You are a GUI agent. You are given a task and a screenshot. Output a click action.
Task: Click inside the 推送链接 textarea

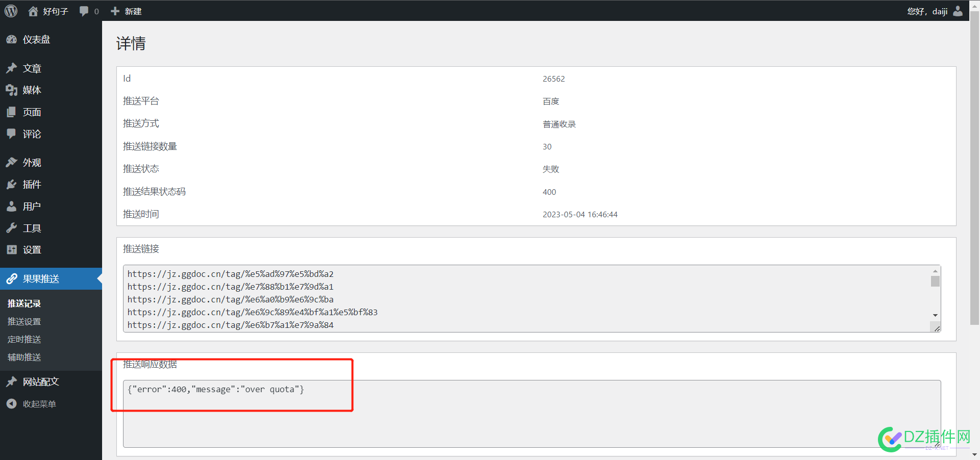click(x=532, y=298)
